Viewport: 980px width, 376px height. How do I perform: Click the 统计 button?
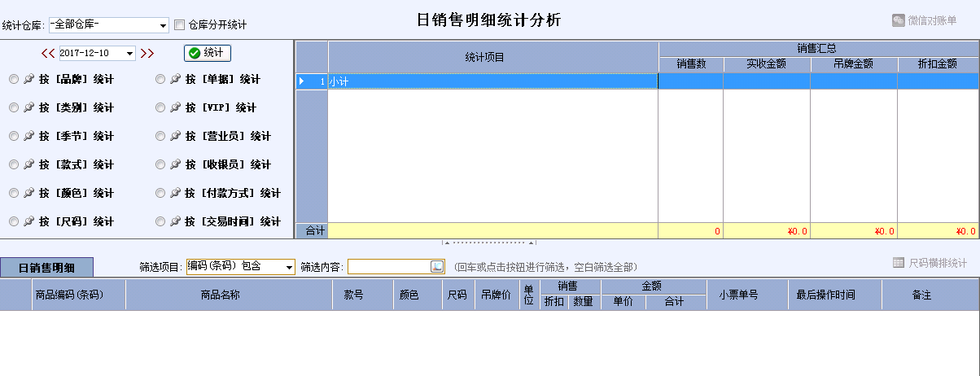click(x=208, y=53)
